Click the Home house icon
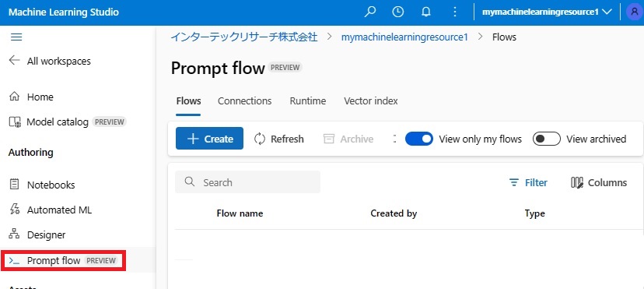The image size is (644, 289). coord(14,97)
